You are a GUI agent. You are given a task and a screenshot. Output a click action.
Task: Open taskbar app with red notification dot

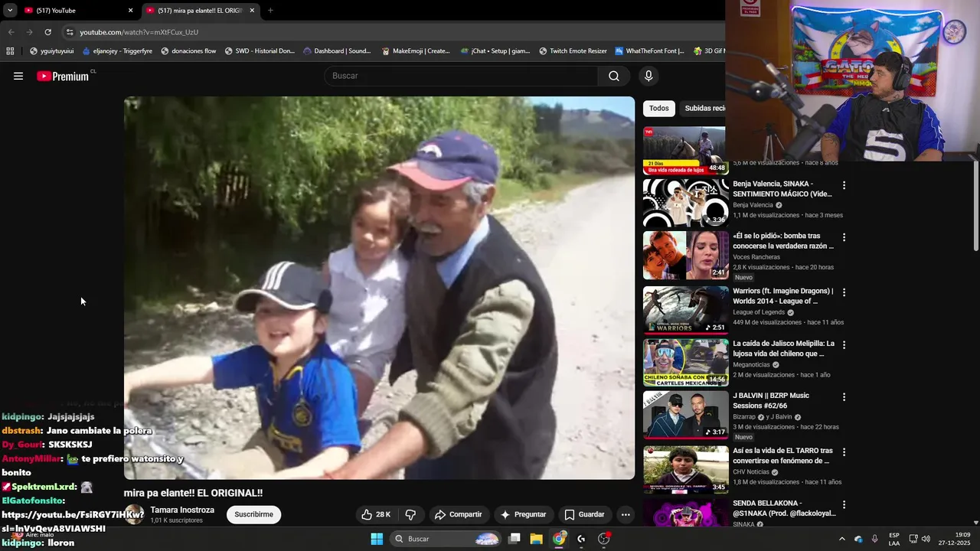coord(604,539)
